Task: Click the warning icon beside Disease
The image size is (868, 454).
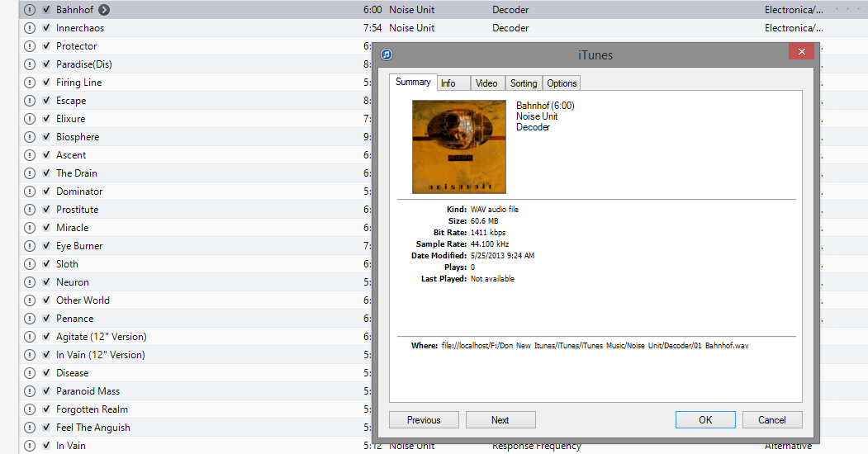Action: coord(30,373)
